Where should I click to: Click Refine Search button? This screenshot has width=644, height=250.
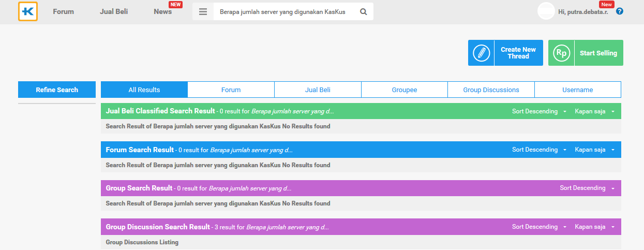(x=57, y=90)
